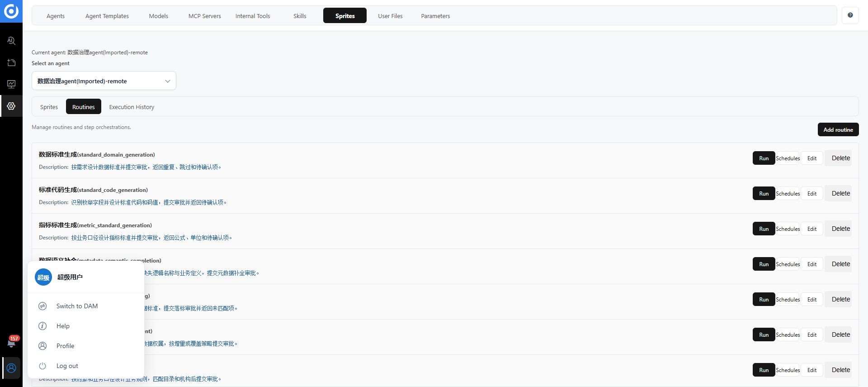Open notifications bell with 157 badge
Screen dimensions: 868x387
(12, 342)
